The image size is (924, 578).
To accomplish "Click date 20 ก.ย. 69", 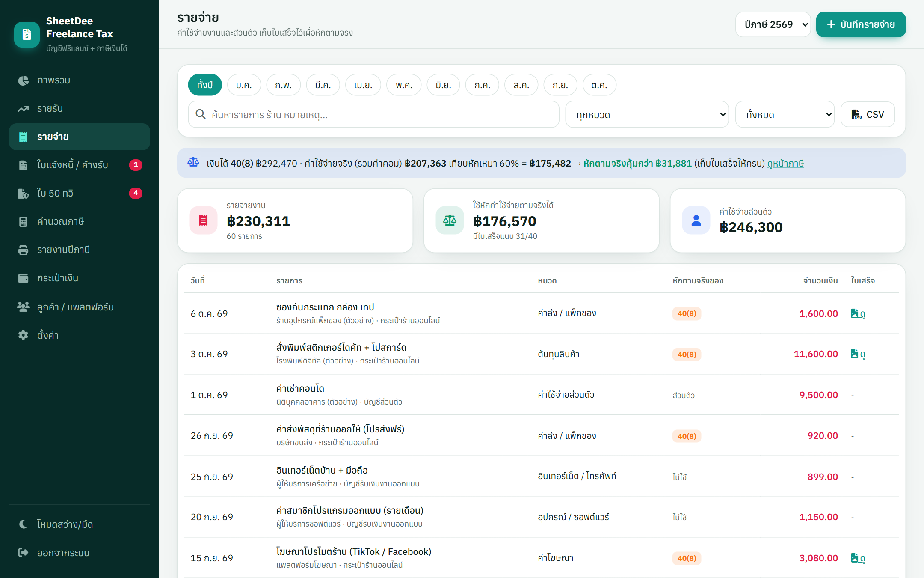I will (x=212, y=517).
